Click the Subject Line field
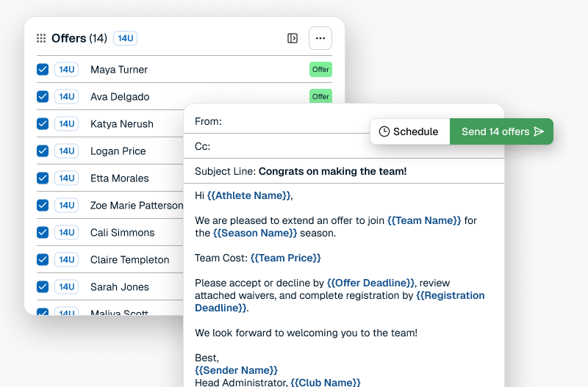This screenshot has height=387, width=588. 344,171
